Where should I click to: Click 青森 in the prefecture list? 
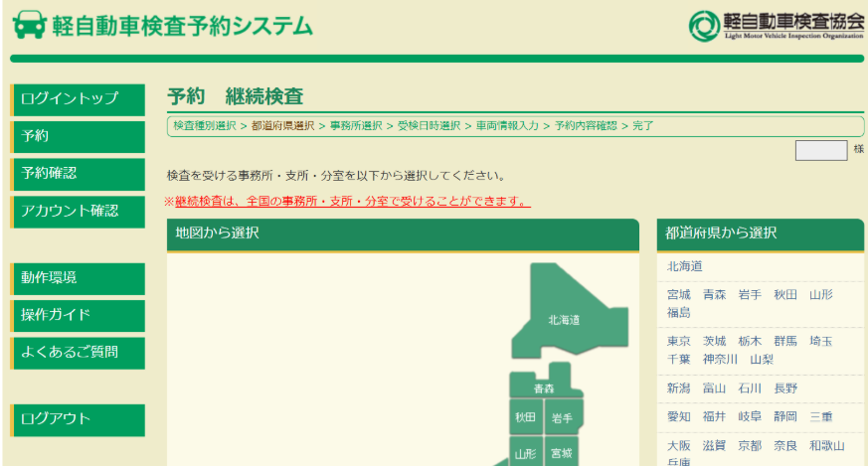[x=714, y=294]
